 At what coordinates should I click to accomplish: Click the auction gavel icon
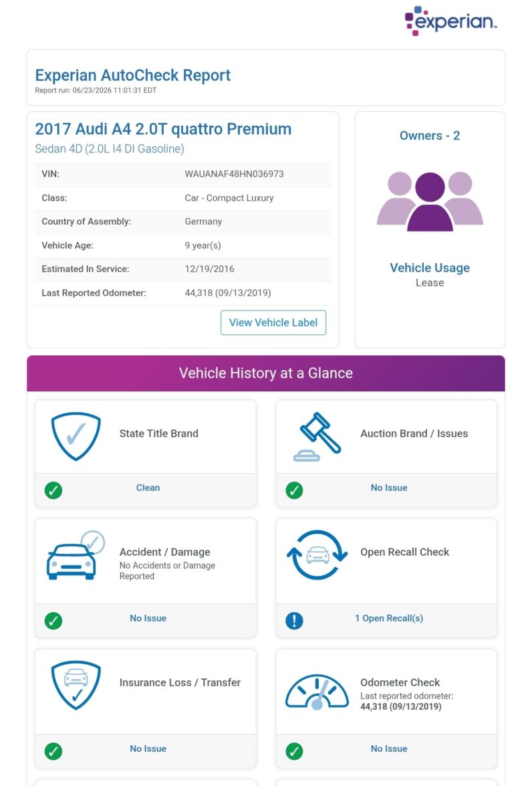[317, 437]
